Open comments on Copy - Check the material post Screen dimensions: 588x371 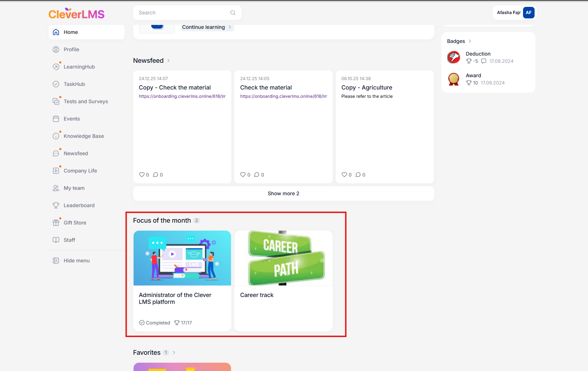156,175
